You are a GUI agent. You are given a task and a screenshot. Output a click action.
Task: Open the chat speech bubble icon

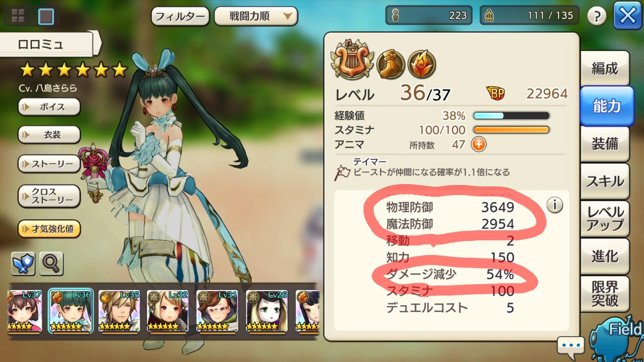(571, 347)
